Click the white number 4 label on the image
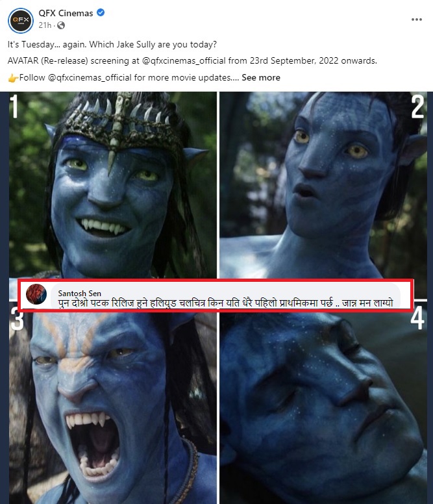Screen dimensions: 433x504 417,318
